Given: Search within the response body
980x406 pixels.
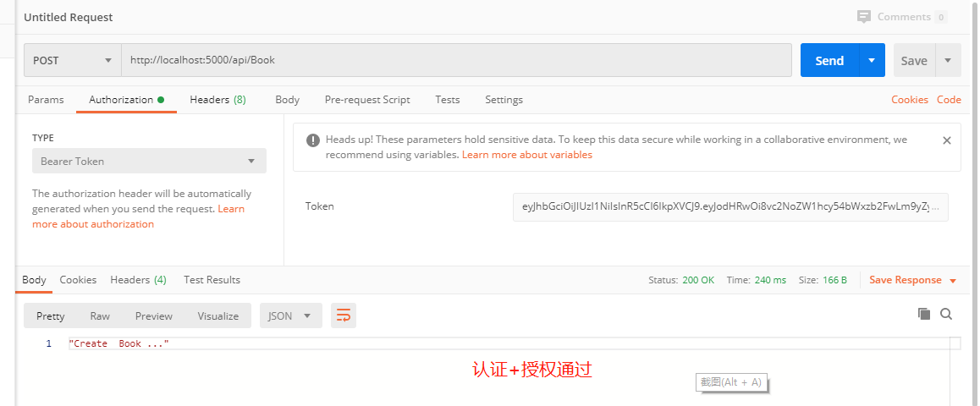Looking at the screenshot, I should tap(945, 314).
